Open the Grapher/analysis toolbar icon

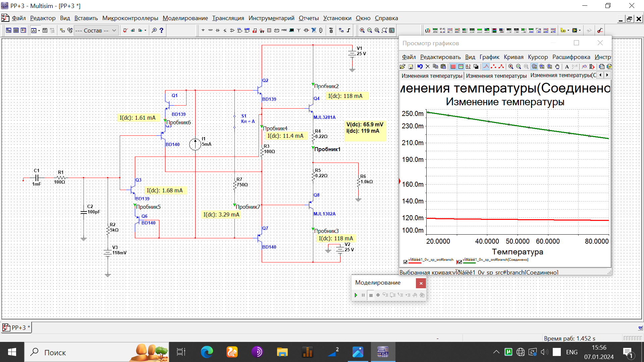(34, 31)
